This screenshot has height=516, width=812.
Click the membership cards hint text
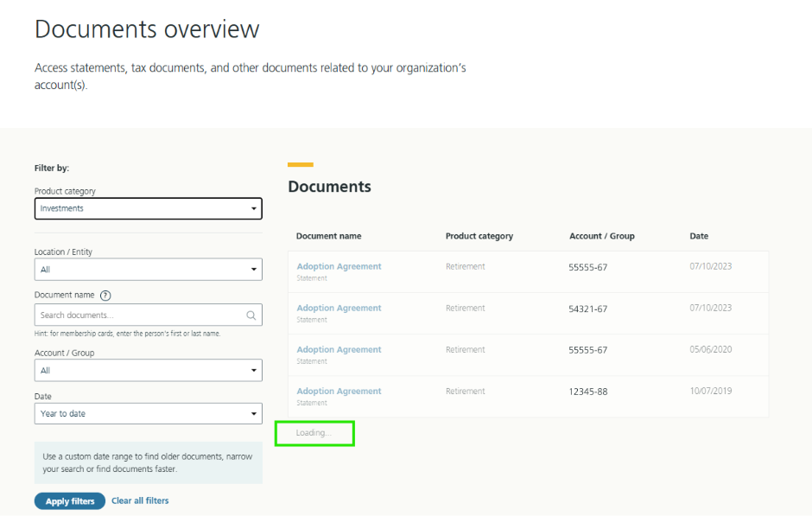tap(127, 334)
